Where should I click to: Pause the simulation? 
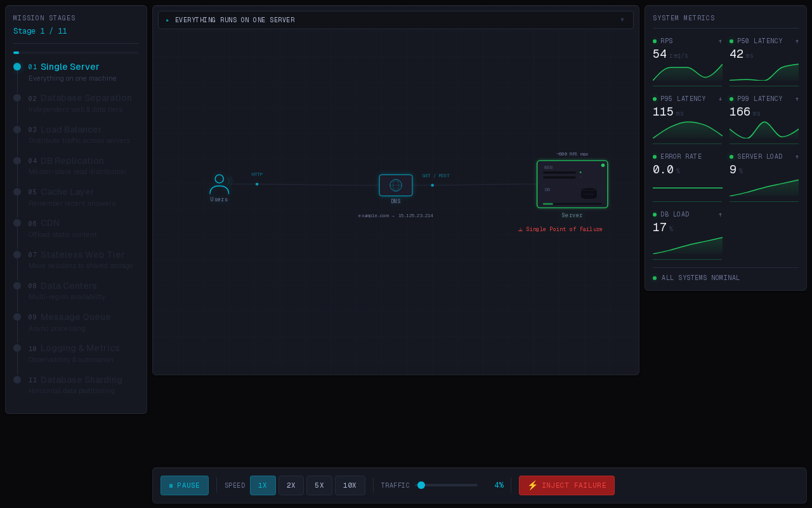[185, 486]
